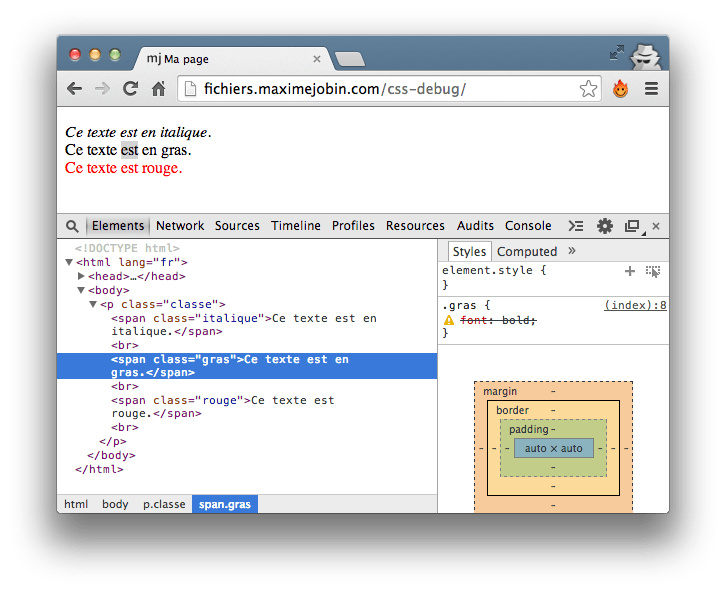
Task: Collapse the p class="classe" node
Action: point(93,304)
